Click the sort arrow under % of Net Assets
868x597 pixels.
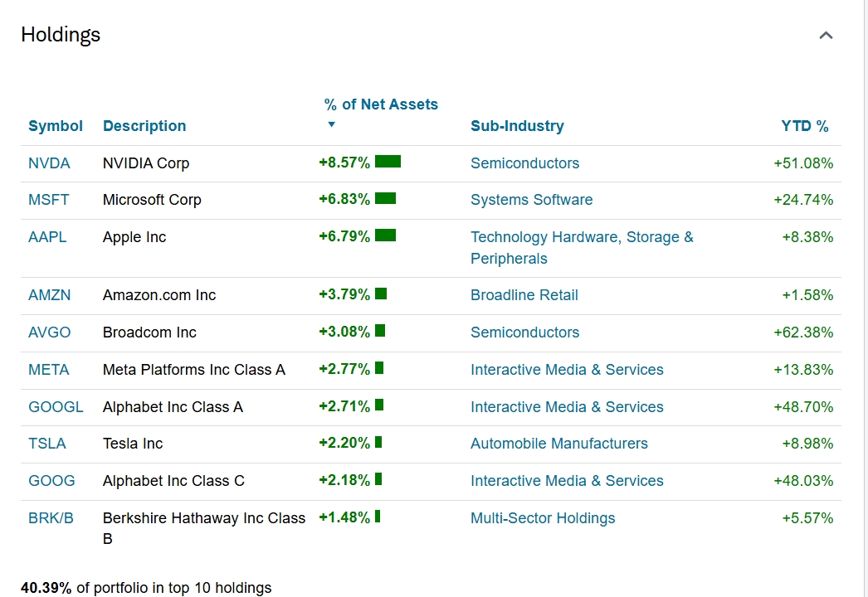[x=331, y=125]
